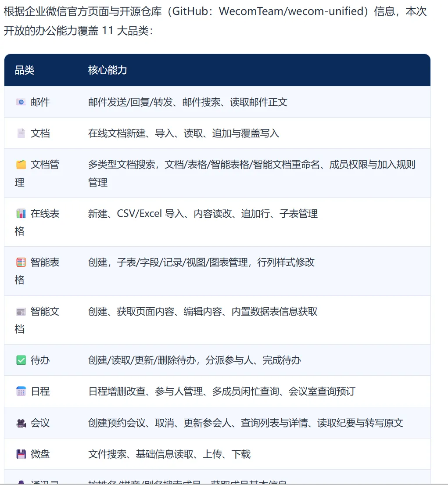This screenshot has width=448, height=485.
Task: Select the 待办 category label
Action: pos(40,360)
